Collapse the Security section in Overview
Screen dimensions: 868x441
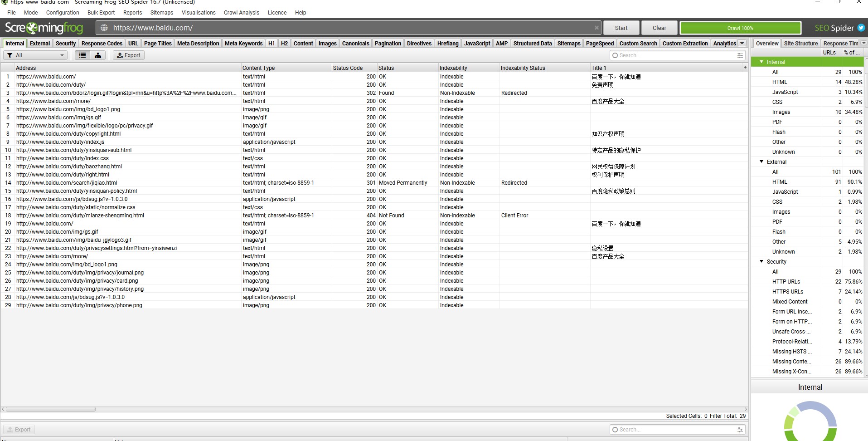pyautogui.click(x=761, y=261)
